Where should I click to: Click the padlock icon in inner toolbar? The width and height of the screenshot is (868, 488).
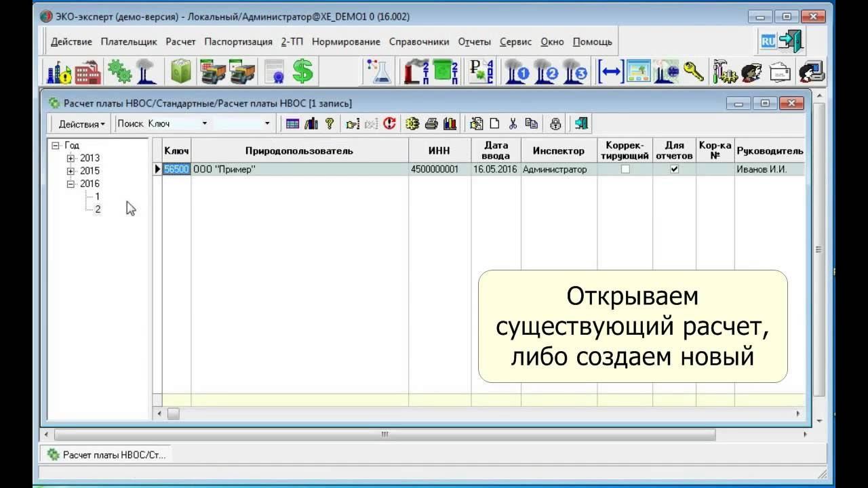click(555, 123)
